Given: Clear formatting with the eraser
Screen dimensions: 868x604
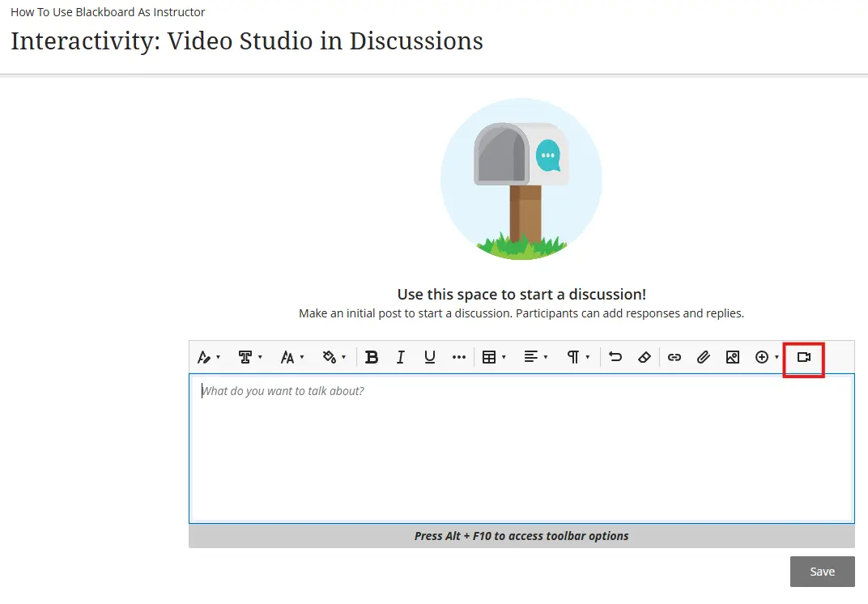Looking at the screenshot, I should [x=645, y=357].
